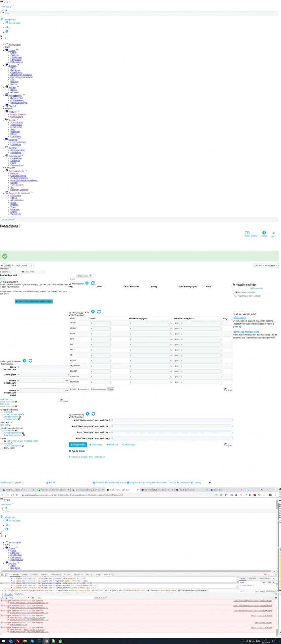Click the Levering truck icon
The width and height of the screenshot is (281, 644).
[7, 139]
